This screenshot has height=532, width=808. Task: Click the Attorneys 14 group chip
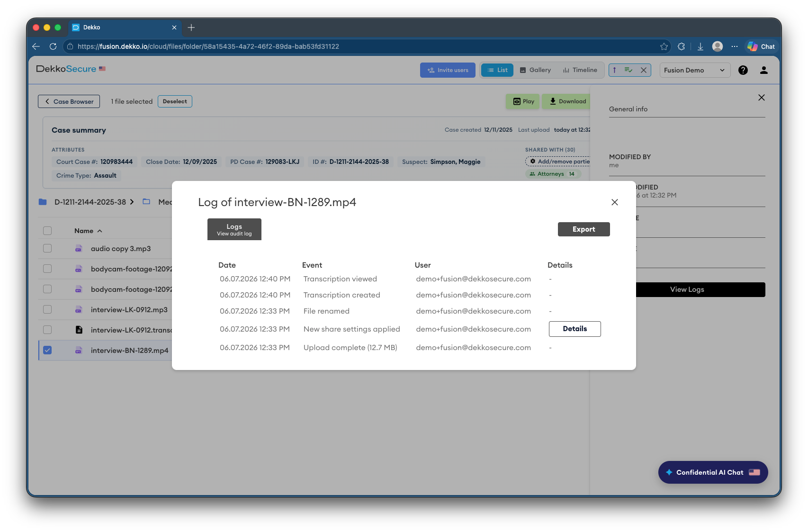pyautogui.click(x=552, y=174)
